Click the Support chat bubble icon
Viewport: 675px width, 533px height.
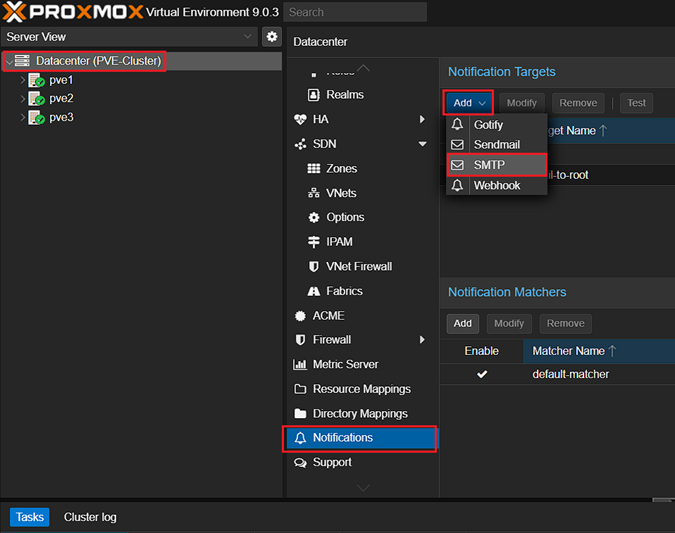[300, 463]
